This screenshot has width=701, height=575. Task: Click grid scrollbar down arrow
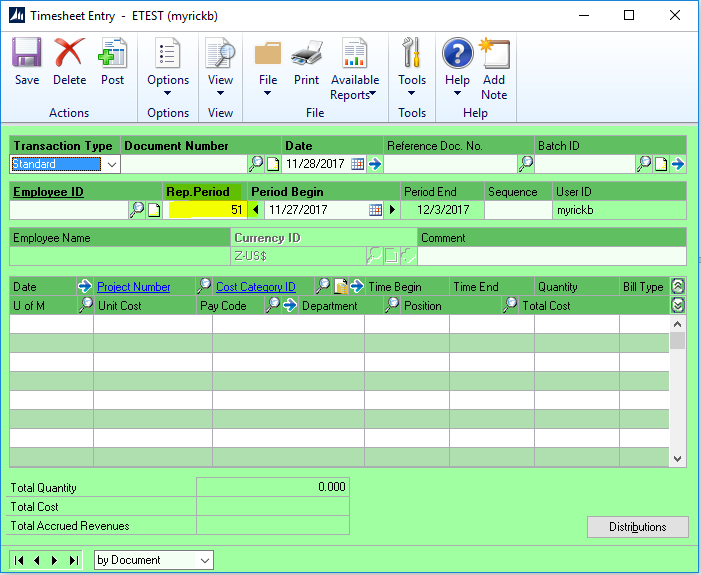677,458
